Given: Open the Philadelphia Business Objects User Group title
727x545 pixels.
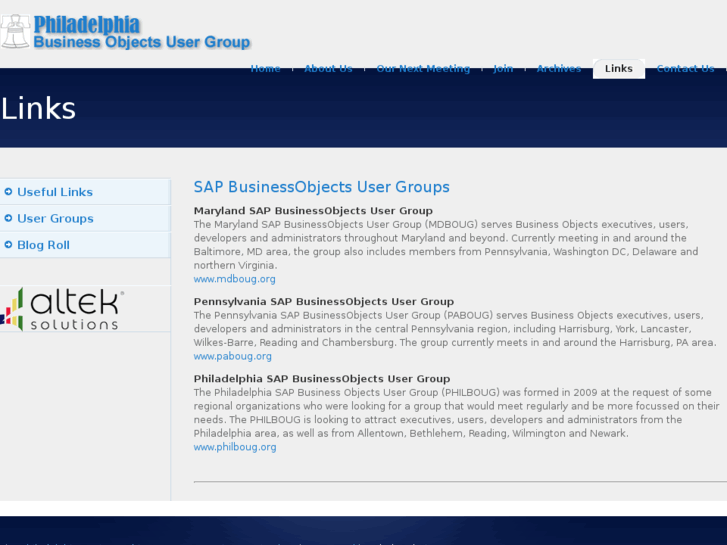Looking at the screenshot, I should (142, 32).
